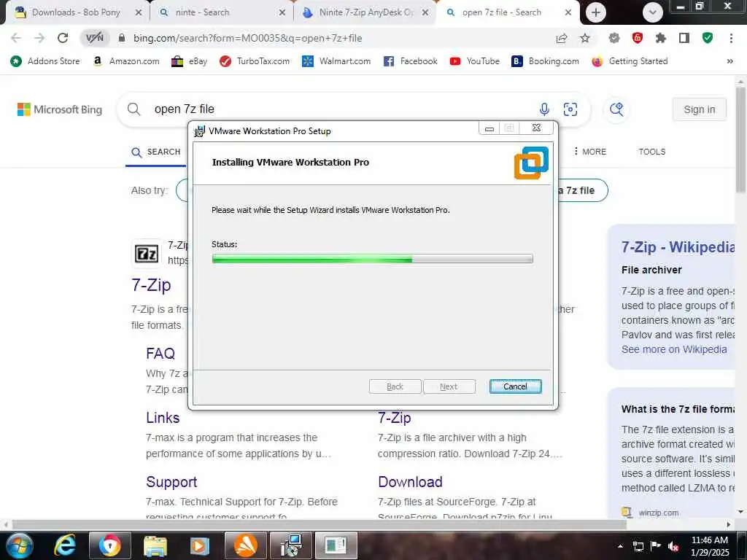The height and width of the screenshot is (560, 747).
Task: Open YouTube bookmark
Action: (x=474, y=61)
